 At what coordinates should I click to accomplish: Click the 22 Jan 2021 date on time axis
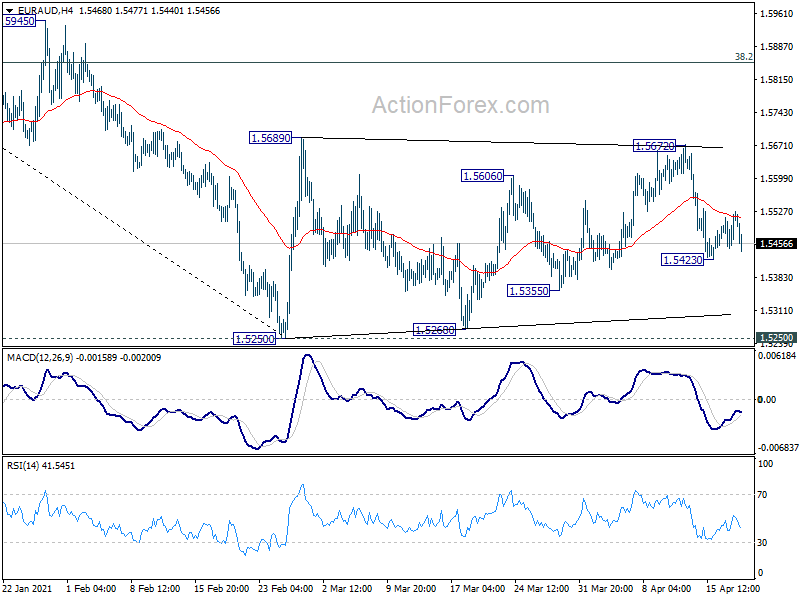(28, 589)
